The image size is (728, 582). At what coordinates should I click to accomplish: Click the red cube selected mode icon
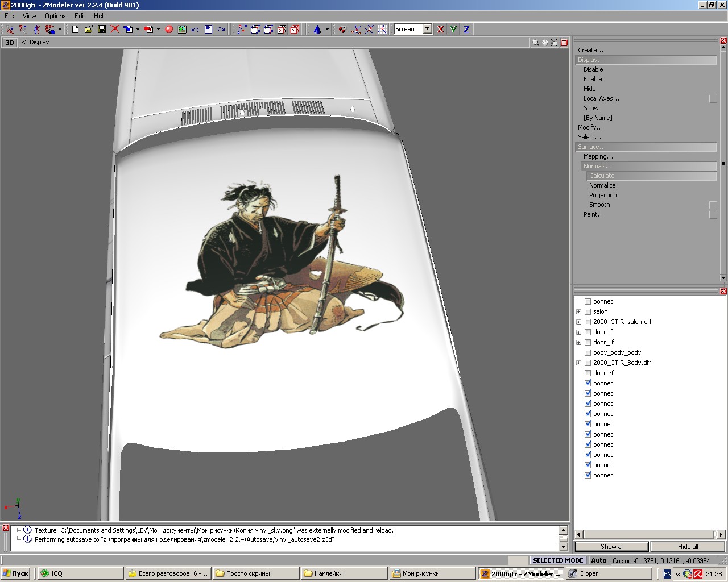click(295, 29)
